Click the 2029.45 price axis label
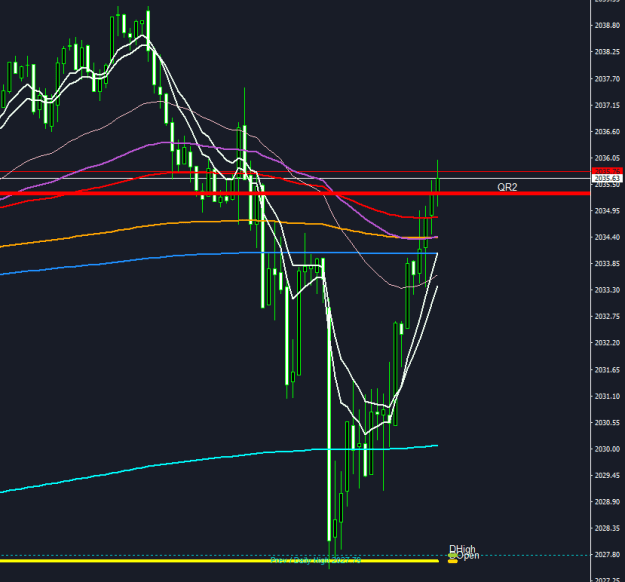625x582 pixels. [x=607, y=475]
